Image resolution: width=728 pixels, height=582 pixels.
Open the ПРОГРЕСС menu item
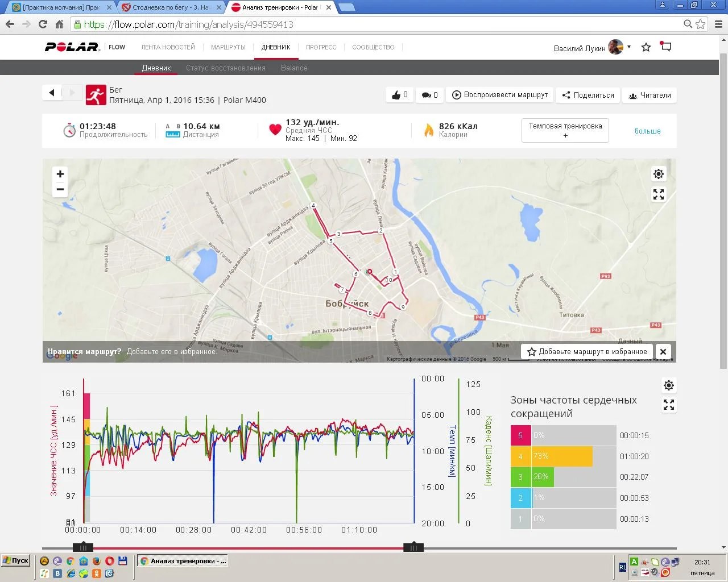point(321,47)
